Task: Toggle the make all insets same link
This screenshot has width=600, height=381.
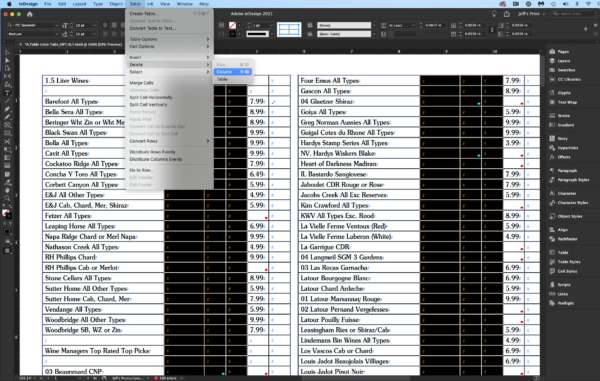Action: pos(492,29)
